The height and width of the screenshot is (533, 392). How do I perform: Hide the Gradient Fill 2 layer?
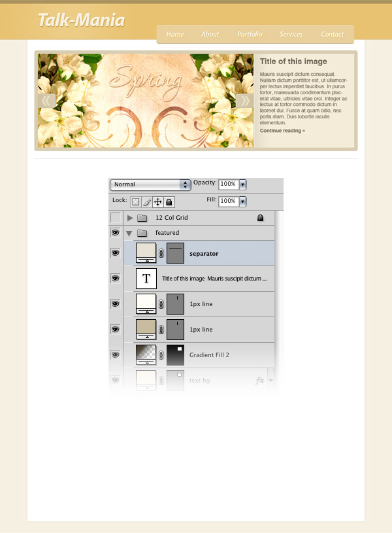[116, 355]
